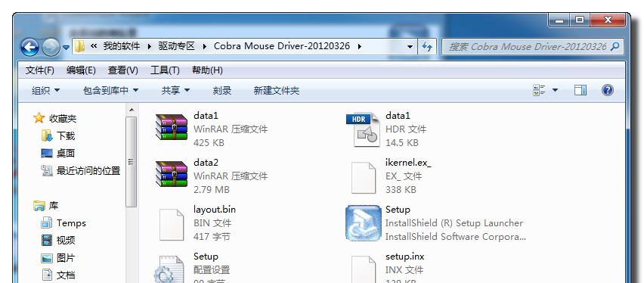Minimize the Explorer window
The height and width of the screenshot is (283, 644).
[x=559, y=20]
